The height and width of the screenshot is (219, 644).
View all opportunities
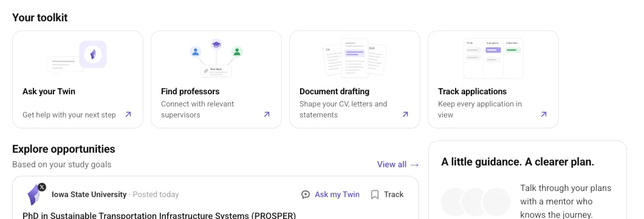tap(398, 164)
